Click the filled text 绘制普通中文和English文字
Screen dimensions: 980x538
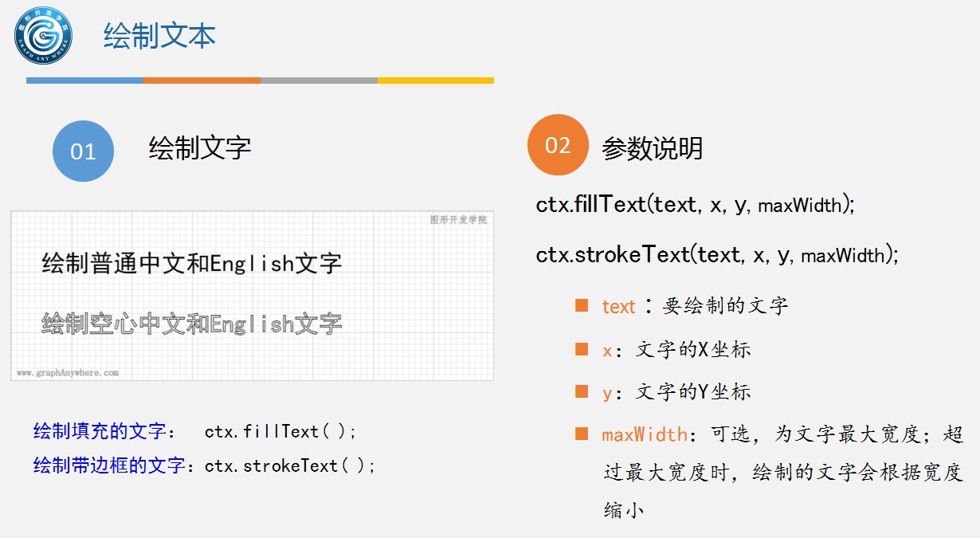point(192,264)
